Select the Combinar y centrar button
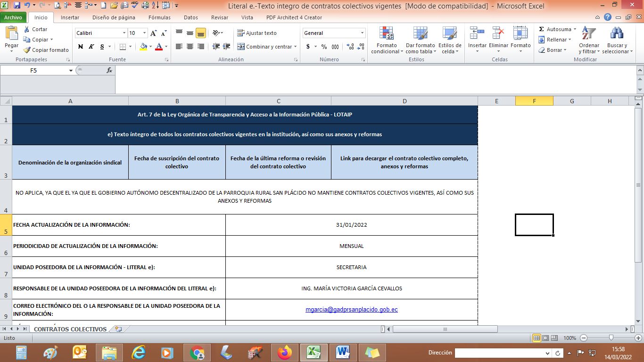This screenshot has height=362, width=644. pos(267,47)
